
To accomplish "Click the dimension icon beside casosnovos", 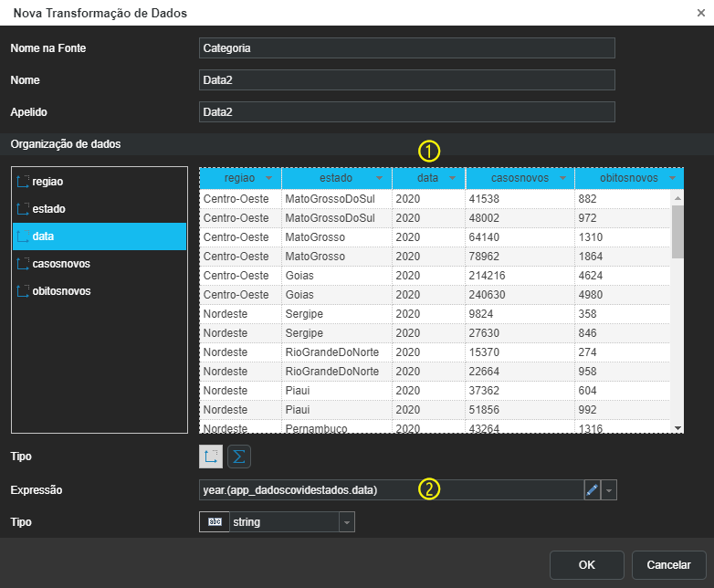I will coord(23,263).
